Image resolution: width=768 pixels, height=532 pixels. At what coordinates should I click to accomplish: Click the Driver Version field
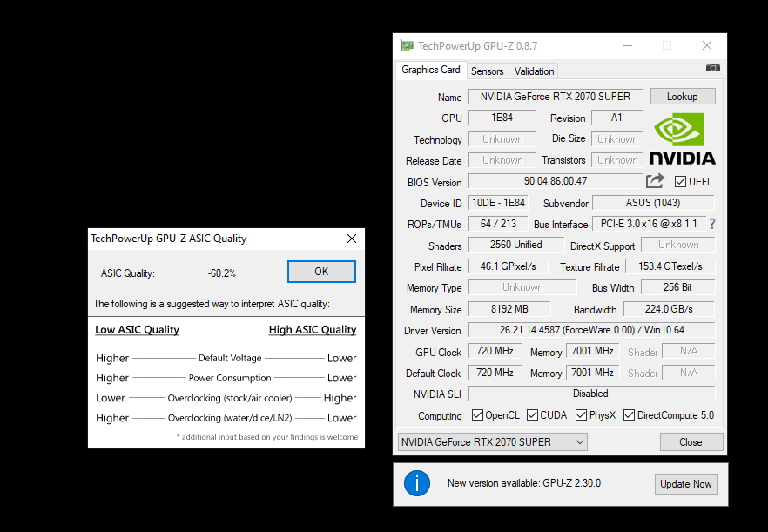(x=592, y=330)
